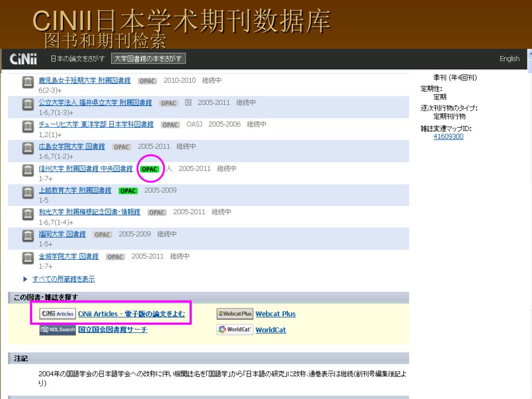This screenshot has height=399, width=532.
Task: Click library icon beside 信州大学
Action: [x=28, y=170]
